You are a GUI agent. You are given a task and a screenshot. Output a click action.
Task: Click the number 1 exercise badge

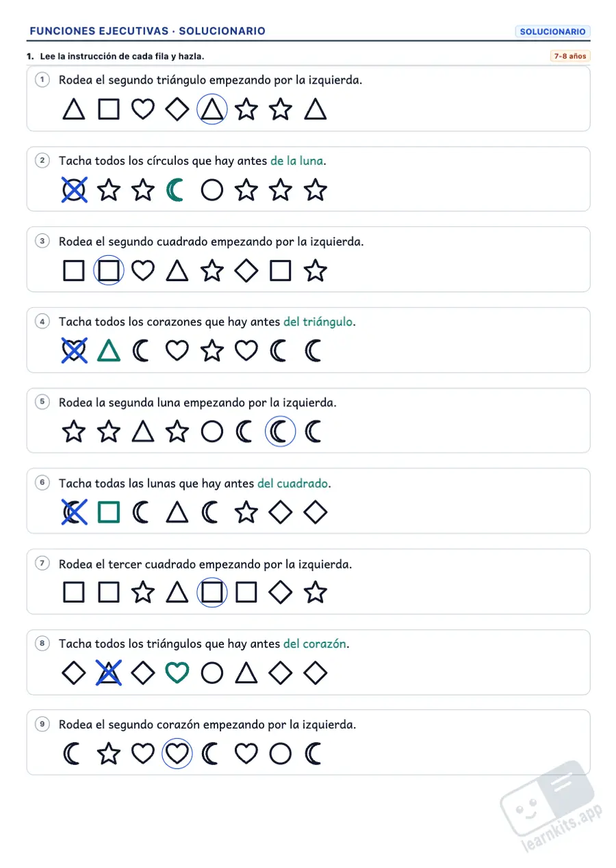click(x=43, y=80)
